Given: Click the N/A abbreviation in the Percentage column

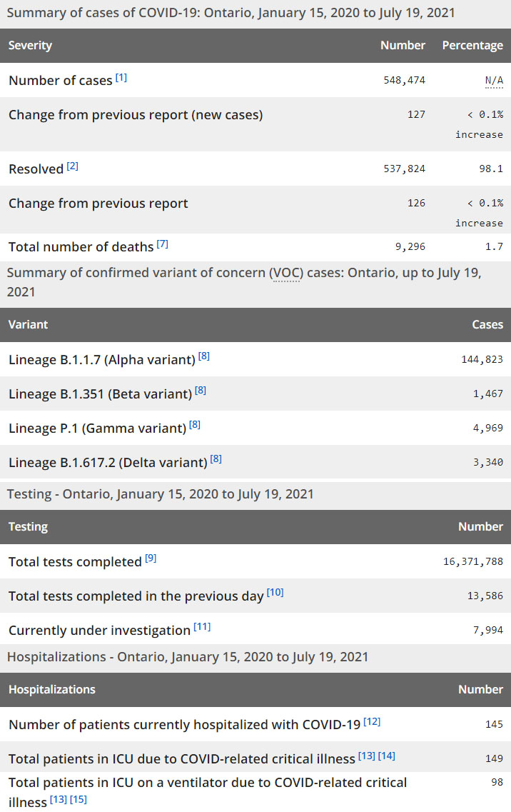Looking at the screenshot, I should coord(494,80).
